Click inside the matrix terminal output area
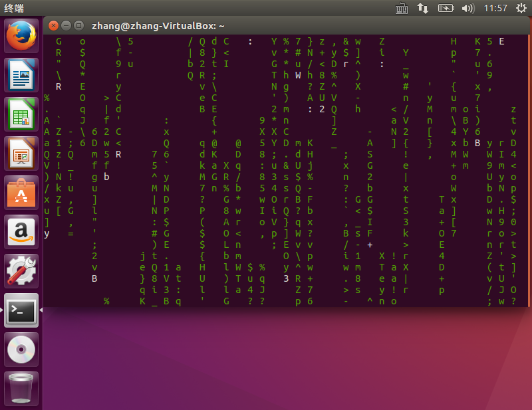Image resolution: width=532 pixels, height=410 pixels. 286,171
